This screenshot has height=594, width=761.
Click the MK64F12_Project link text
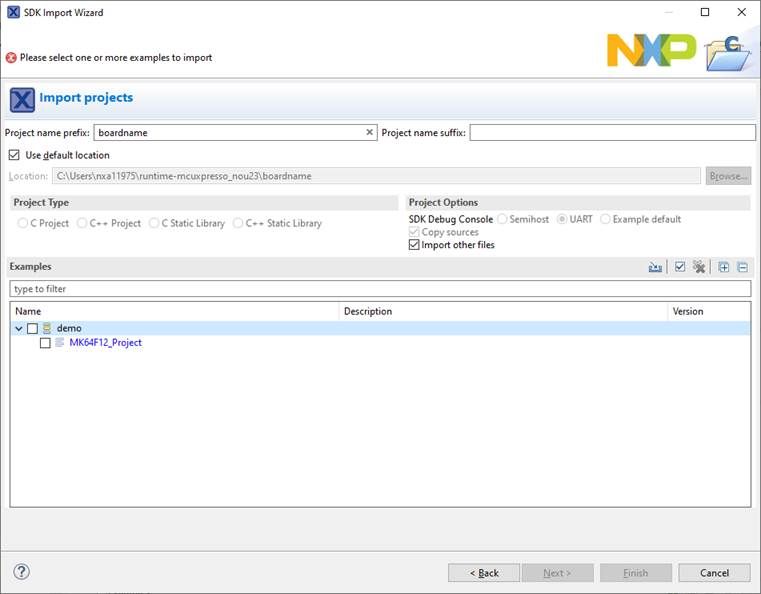(105, 343)
